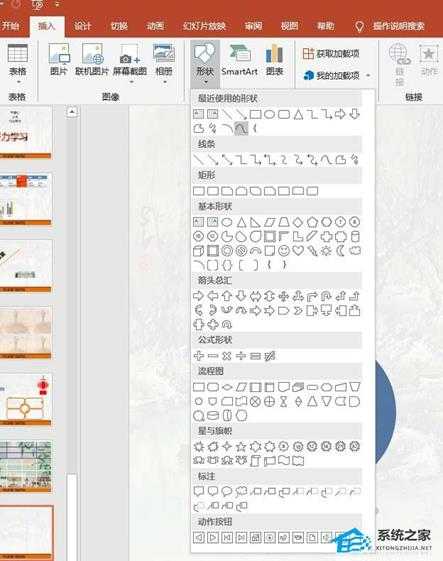443x561 pixels.
Task: Select the 努力学习 slide thumbnail
Action: pyautogui.click(x=26, y=133)
